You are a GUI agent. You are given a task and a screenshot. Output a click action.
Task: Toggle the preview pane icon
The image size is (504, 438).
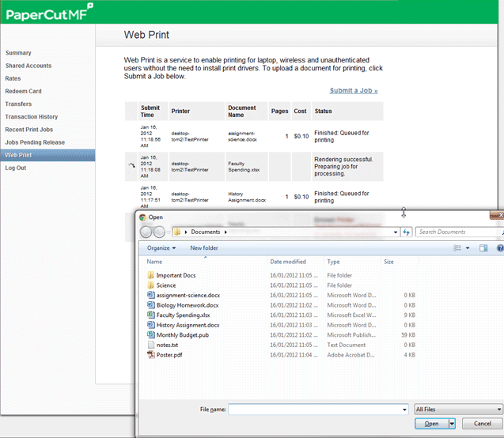483,248
